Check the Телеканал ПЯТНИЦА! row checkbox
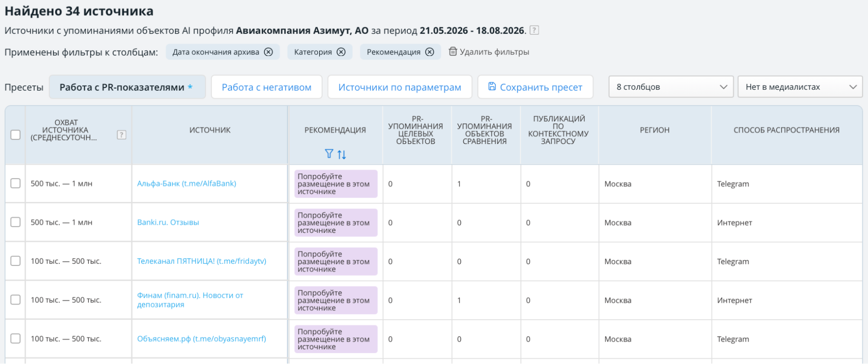Screen dimensions: 868x364 point(15,261)
